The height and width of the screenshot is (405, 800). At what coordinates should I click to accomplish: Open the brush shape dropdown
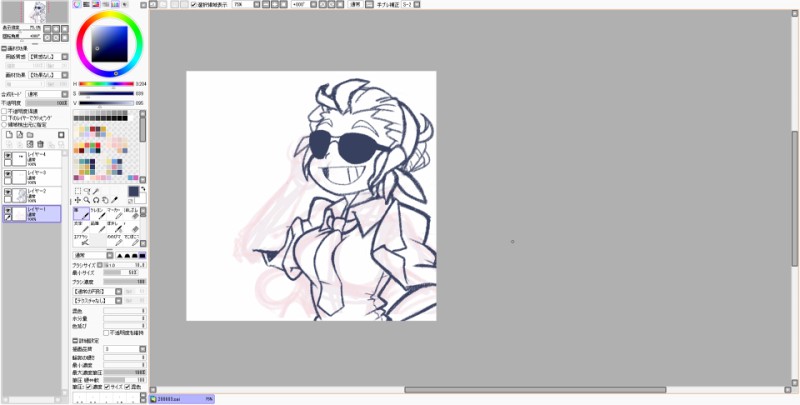point(119,291)
